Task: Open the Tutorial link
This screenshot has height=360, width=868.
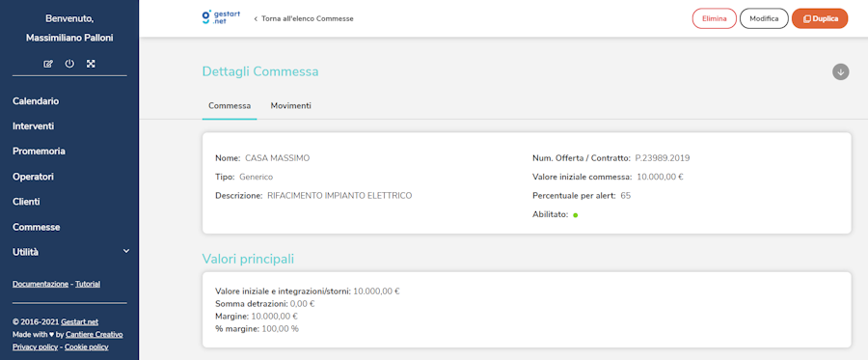Action: pos(88,284)
